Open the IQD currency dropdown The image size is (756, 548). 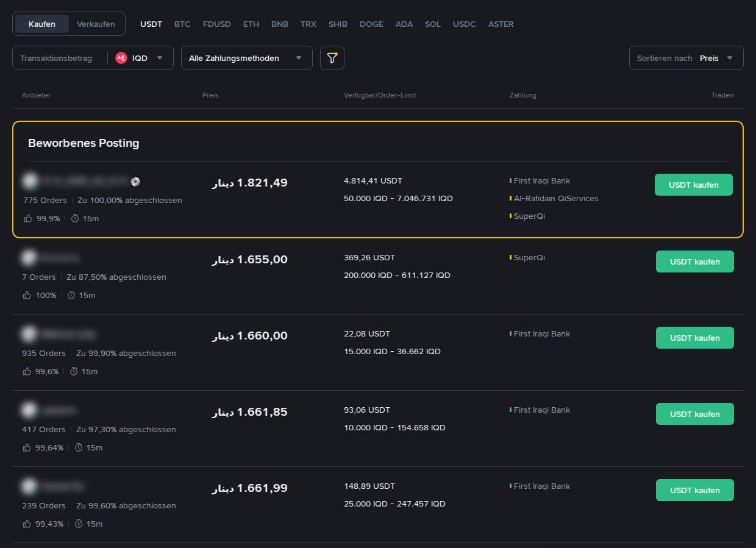140,58
